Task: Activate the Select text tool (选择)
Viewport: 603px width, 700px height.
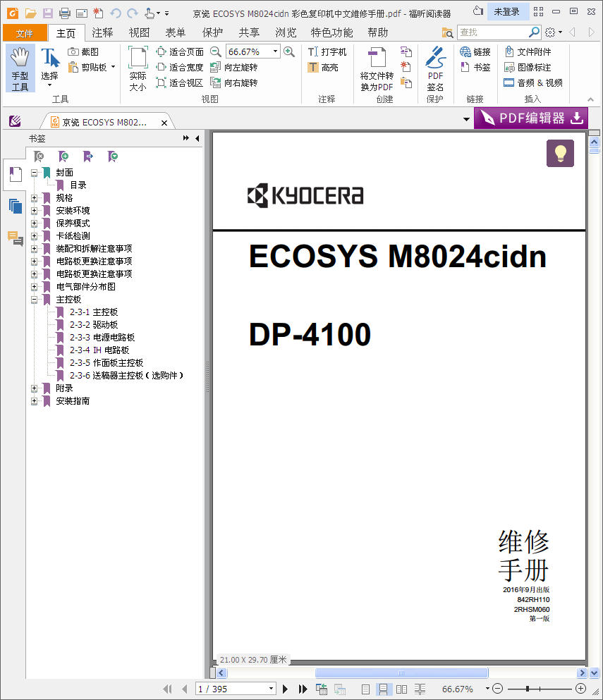Action: pyautogui.click(x=49, y=67)
